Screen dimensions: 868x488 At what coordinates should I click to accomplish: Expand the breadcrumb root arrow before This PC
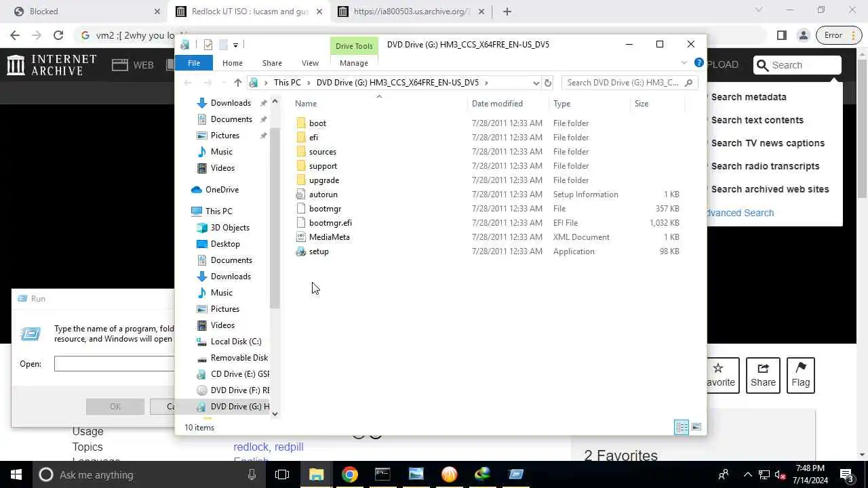pos(266,83)
